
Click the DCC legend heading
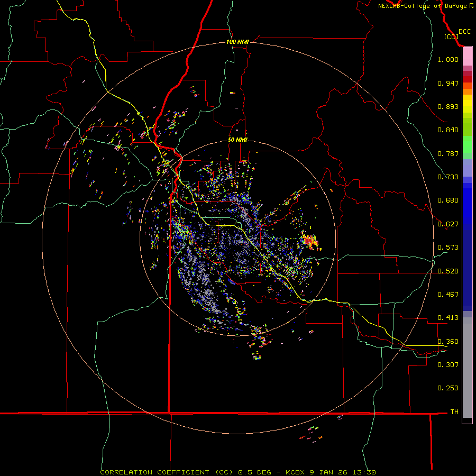(x=464, y=32)
